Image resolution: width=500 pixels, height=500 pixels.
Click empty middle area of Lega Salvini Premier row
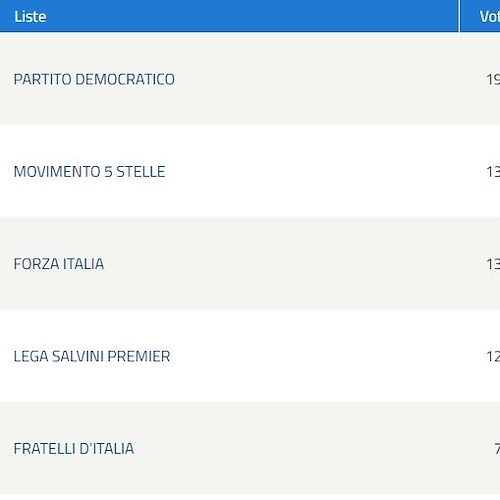click(x=317, y=356)
